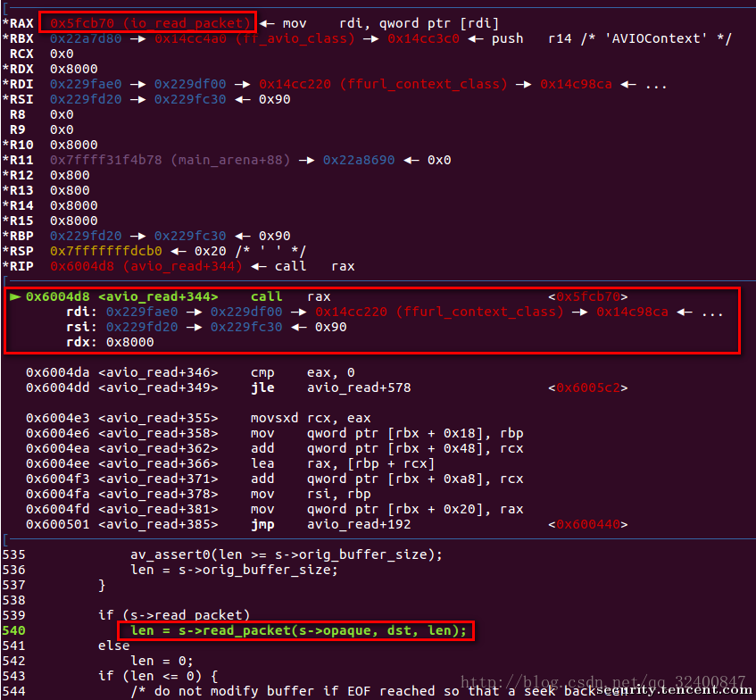Click source line 536 'len = s->orig_buffer_size;'
756x700 pixels.
point(235,570)
